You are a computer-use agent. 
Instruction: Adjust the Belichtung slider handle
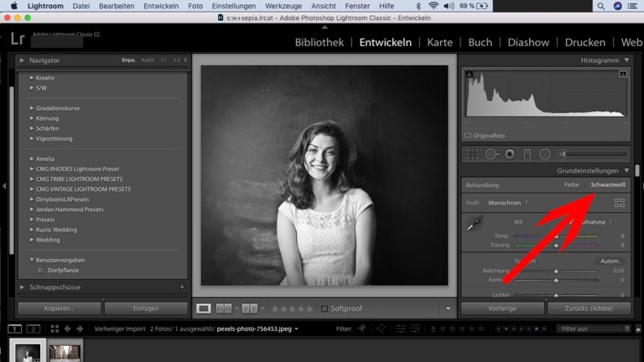[556, 271]
